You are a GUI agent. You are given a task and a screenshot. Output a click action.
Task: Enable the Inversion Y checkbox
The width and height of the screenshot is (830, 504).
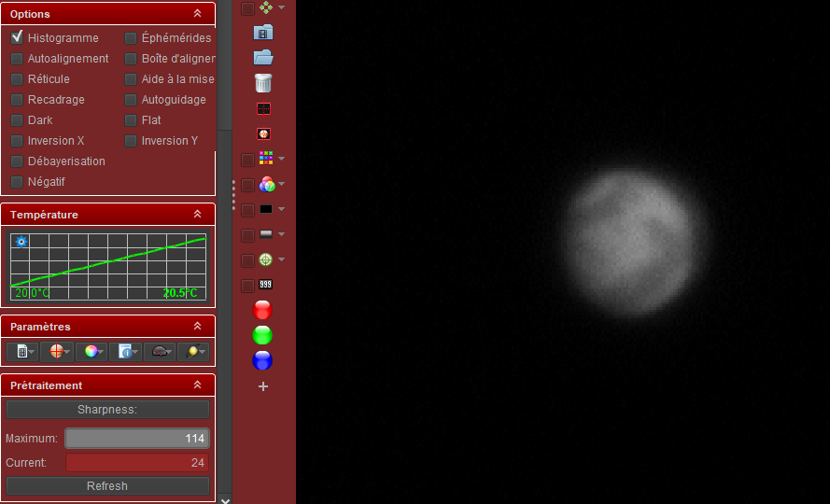click(x=131, y=141)
